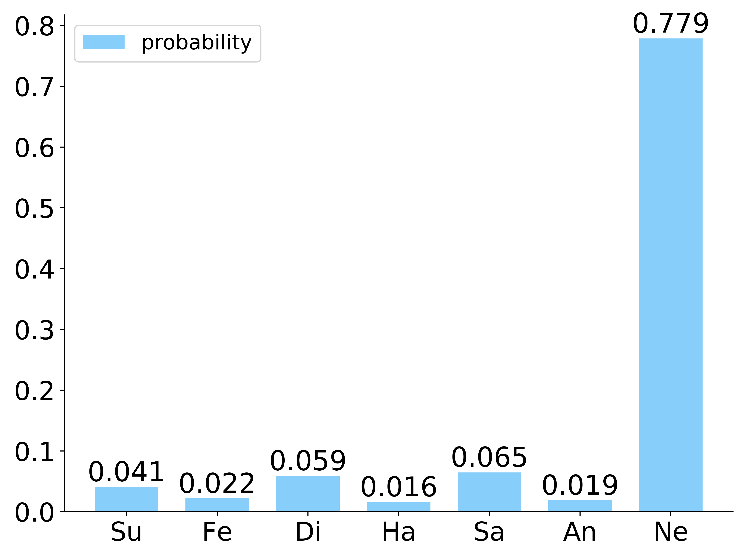This screenshot has width=747, height=560.
Task: Select the tall Ne bar
Action: pos(670,275)
